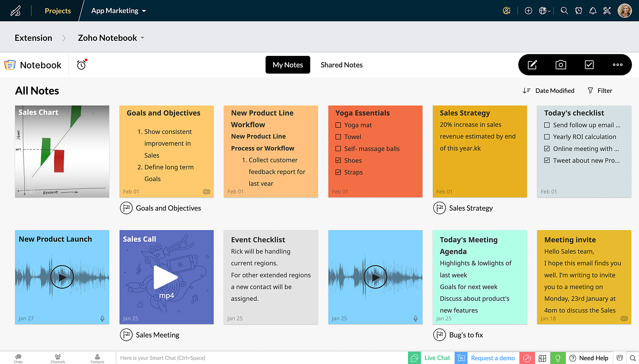Open the three-dot more options menu
The width and height of the screenshot is (639, 364).
(x=617, y=65)
